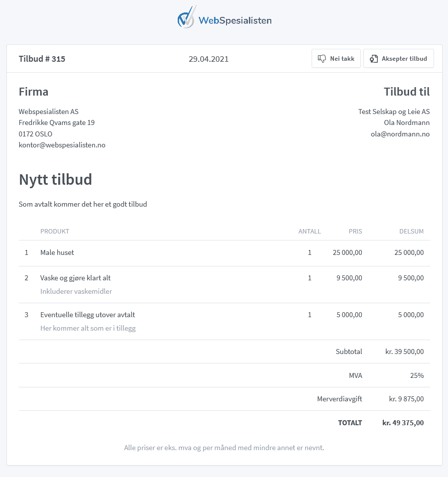This screenshot has height=477, width=448.
Task: Click the kontor@webspesialisten.no email address
Action: pyautogui.click(x=62, y=145)
